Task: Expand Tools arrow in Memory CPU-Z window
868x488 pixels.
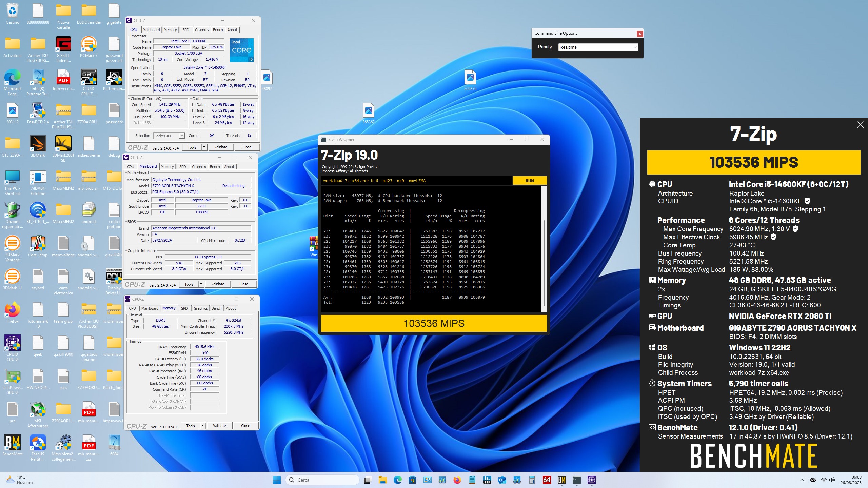Action: [203, 426]
